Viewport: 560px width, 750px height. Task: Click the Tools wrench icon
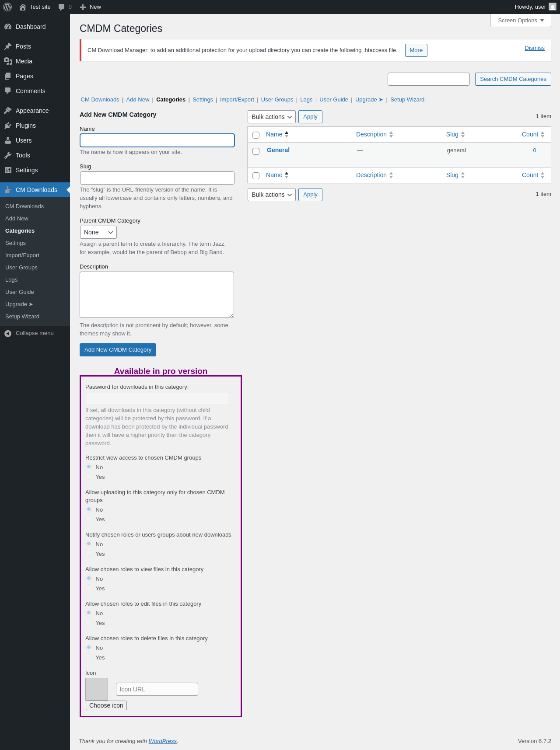pos(8,155)
